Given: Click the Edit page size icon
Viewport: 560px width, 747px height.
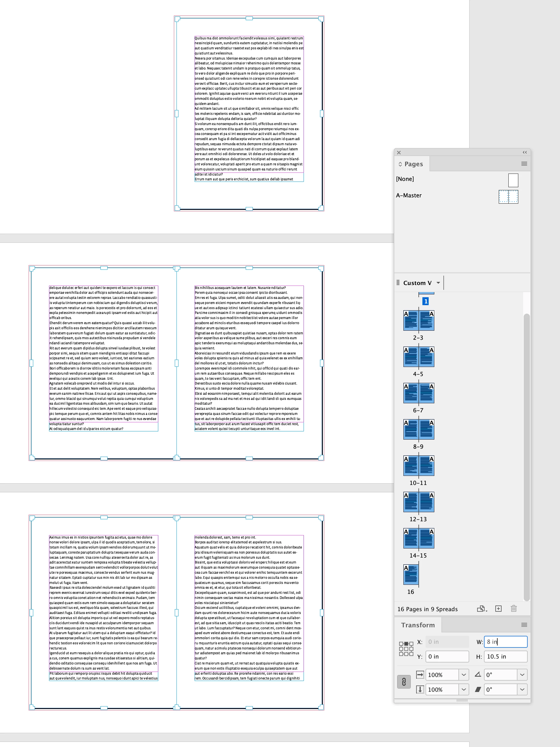Looking at the screenshot, I should point(481,609).
